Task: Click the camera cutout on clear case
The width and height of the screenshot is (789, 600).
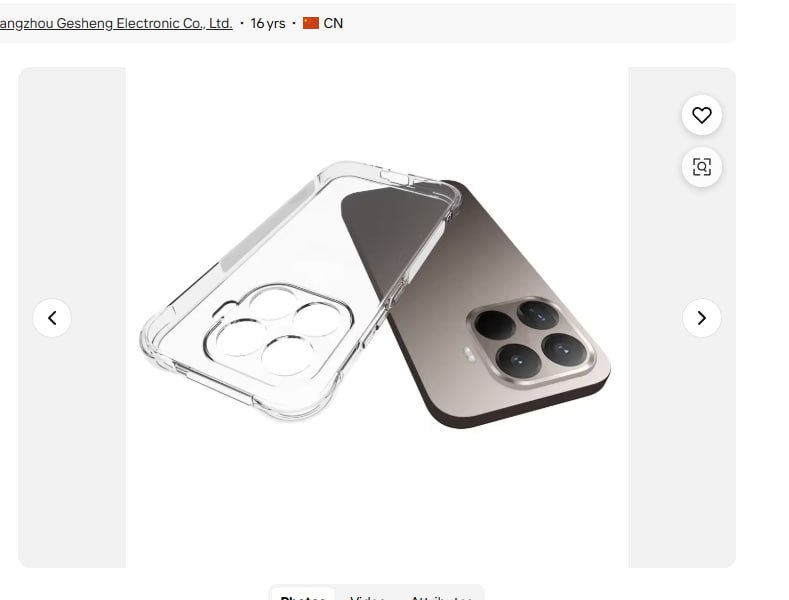Action: (278, 330)
